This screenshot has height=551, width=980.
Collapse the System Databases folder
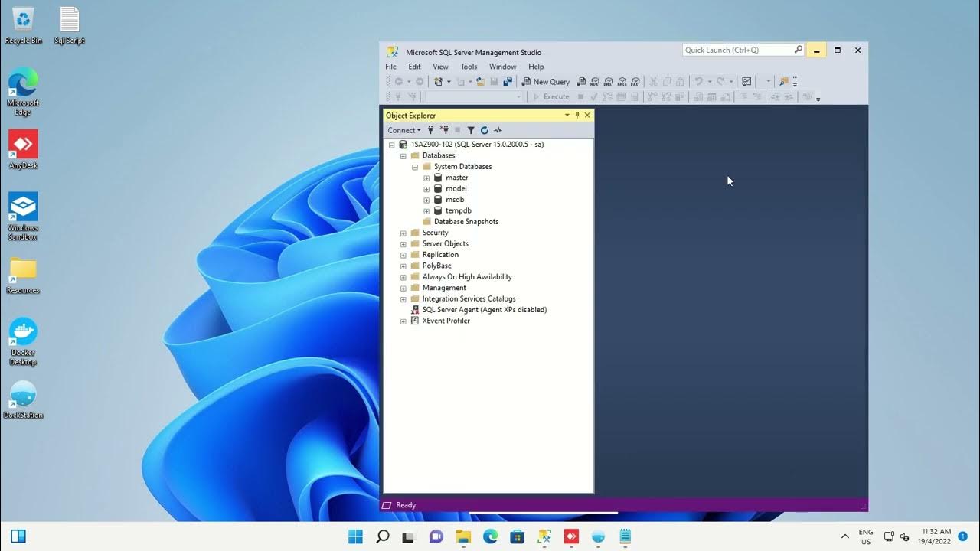(x=415, y=167)
